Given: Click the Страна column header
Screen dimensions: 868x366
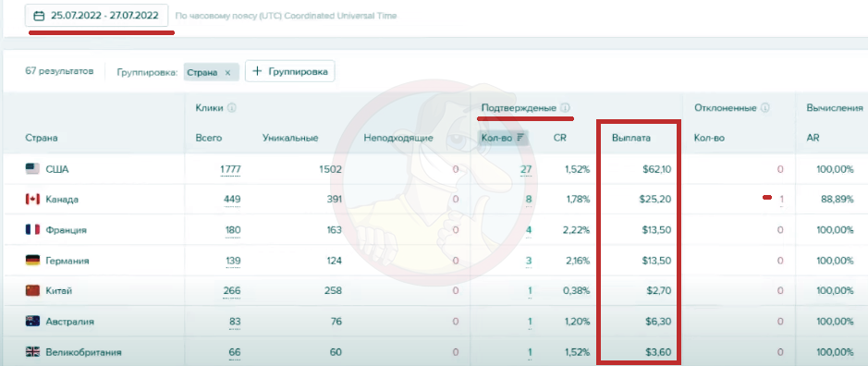Looking at the screenshot, I should (x=42, y=139).
